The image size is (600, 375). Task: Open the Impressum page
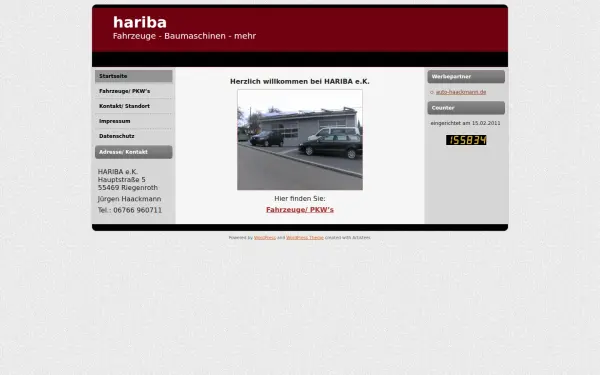tap(134, 121)
